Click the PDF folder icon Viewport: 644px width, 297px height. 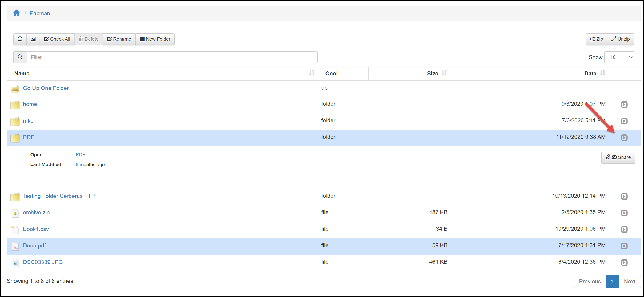tap(15, 138)
